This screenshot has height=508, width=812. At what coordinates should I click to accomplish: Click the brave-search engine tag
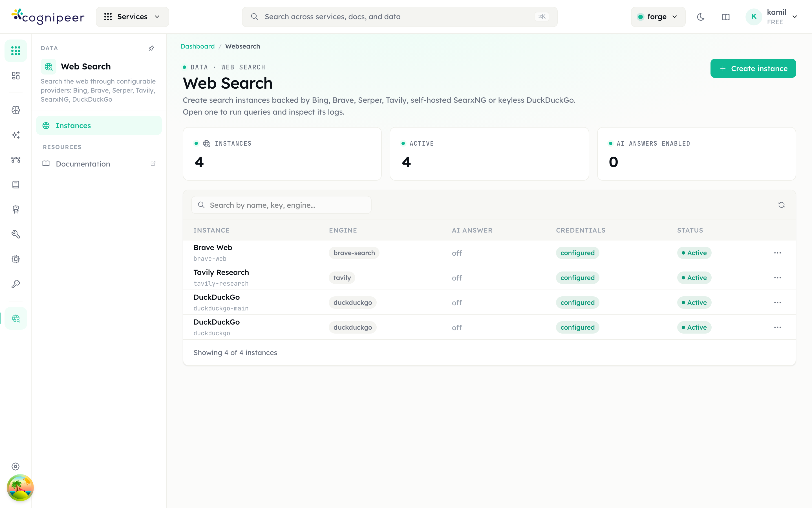[354, 253]
